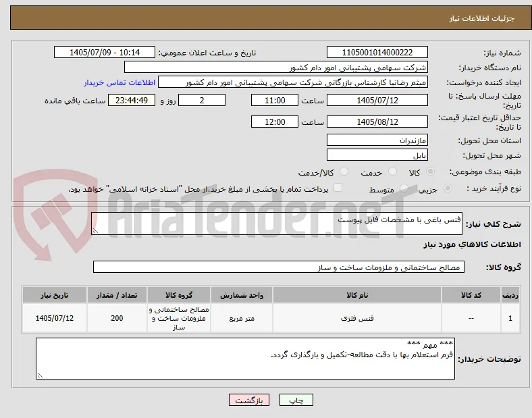Click the row number cell 1

510,318
